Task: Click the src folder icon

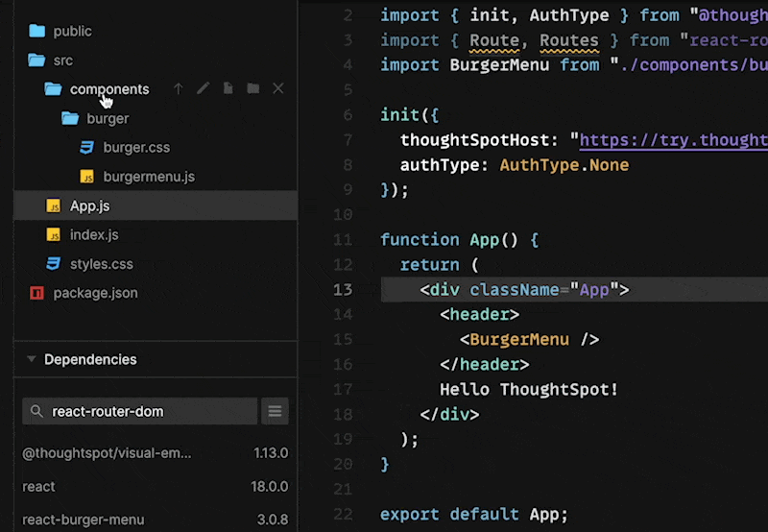Action: pos(36,60)
